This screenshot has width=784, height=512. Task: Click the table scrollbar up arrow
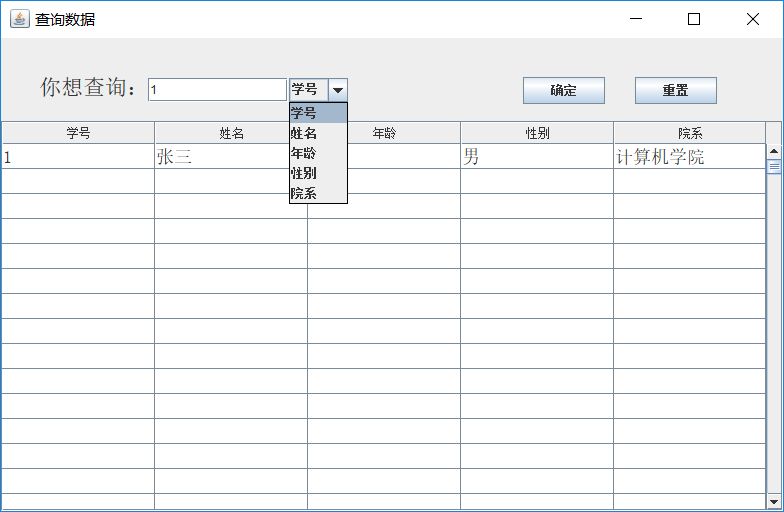click(x=774, y=150)
